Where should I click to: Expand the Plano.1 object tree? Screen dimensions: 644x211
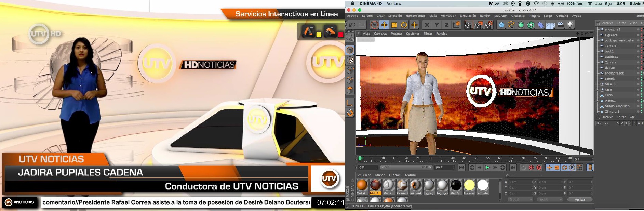[x=598, y=101]
